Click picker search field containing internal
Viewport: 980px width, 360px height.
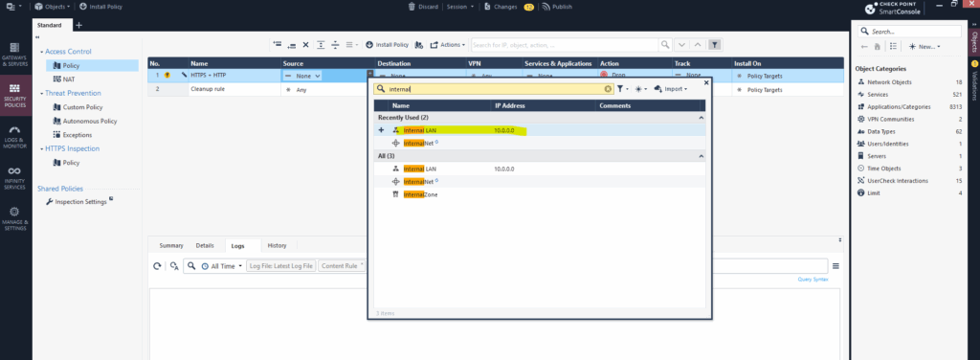tap(494, 89)
